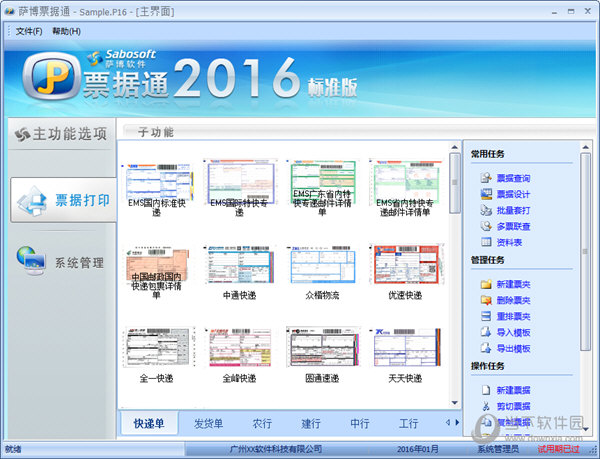Open the EMS国际特快专递 template
600x459 pixels.
coord(240,188)
